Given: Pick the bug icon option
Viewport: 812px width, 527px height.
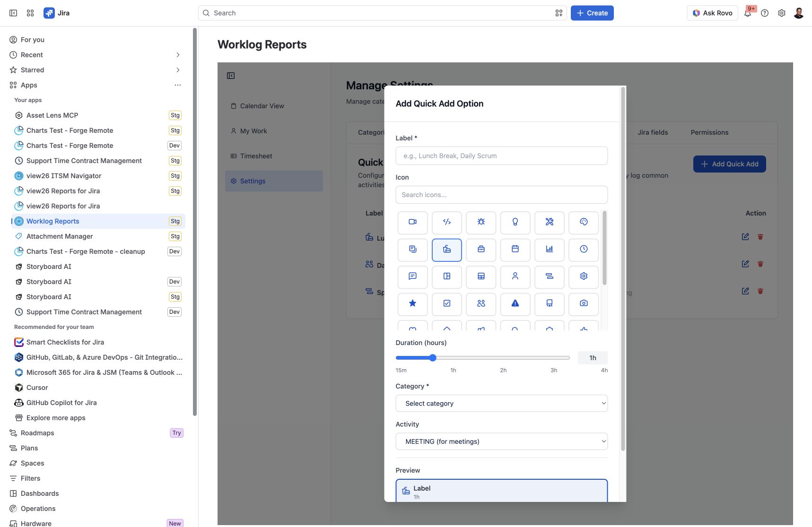Looking at the screenshot, I should click(481, 222).
